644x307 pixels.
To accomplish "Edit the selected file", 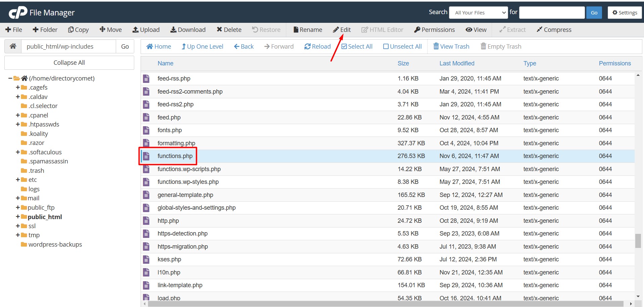I will 342,30.
